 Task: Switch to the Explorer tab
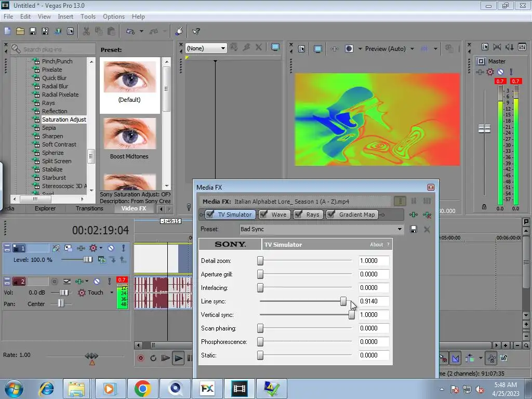[x=45, y=208]
